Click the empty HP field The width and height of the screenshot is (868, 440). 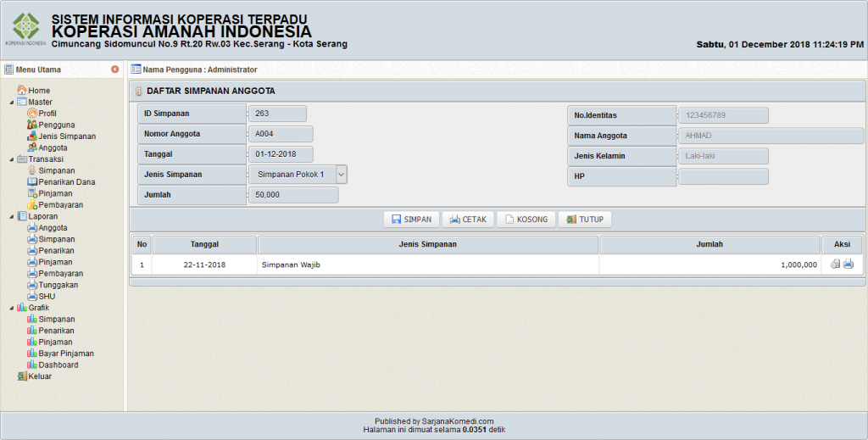(724, 176)
